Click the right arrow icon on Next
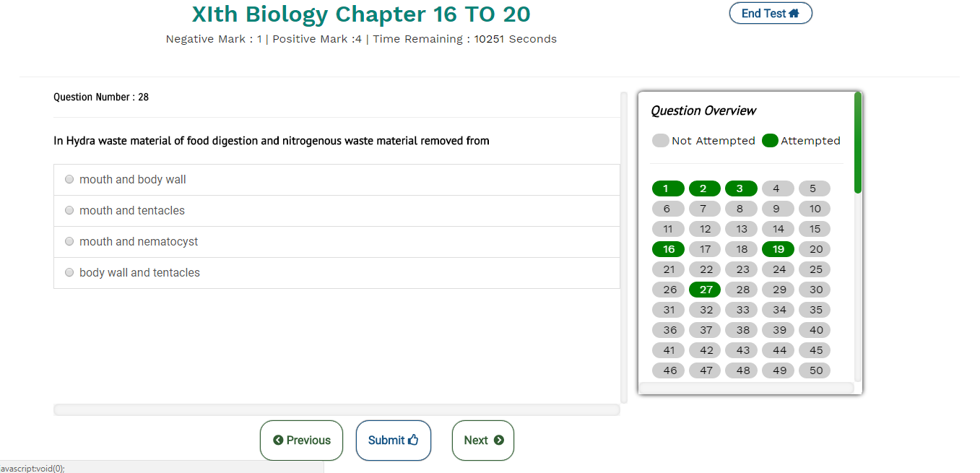The width and height of the screenshot is (980, 473). (498, 441)
